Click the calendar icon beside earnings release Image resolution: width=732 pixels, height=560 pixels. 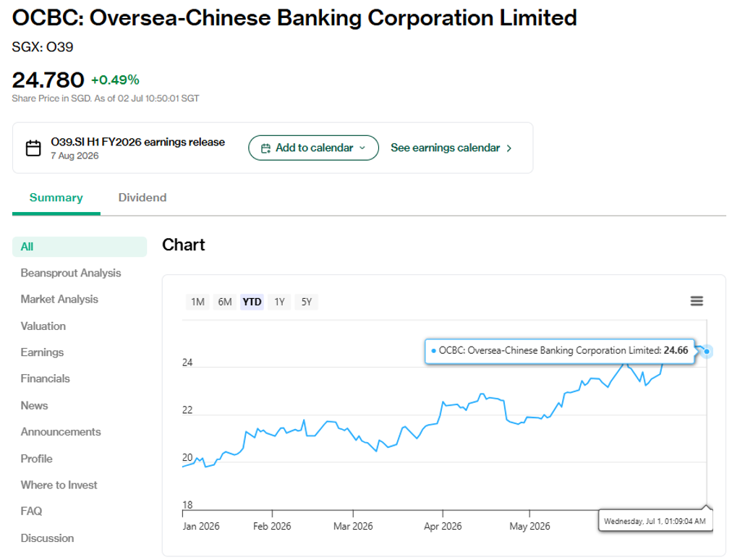[x=33, y=148]
